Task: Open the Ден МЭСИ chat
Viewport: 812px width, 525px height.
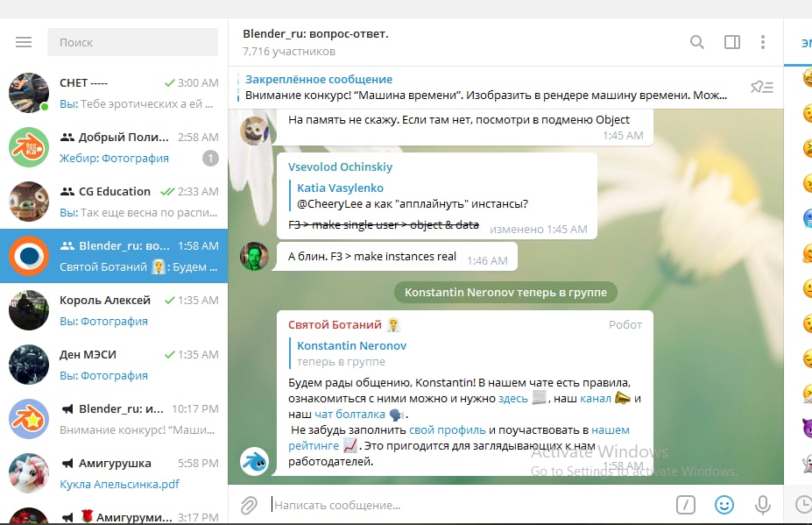Action: [114, 365]
